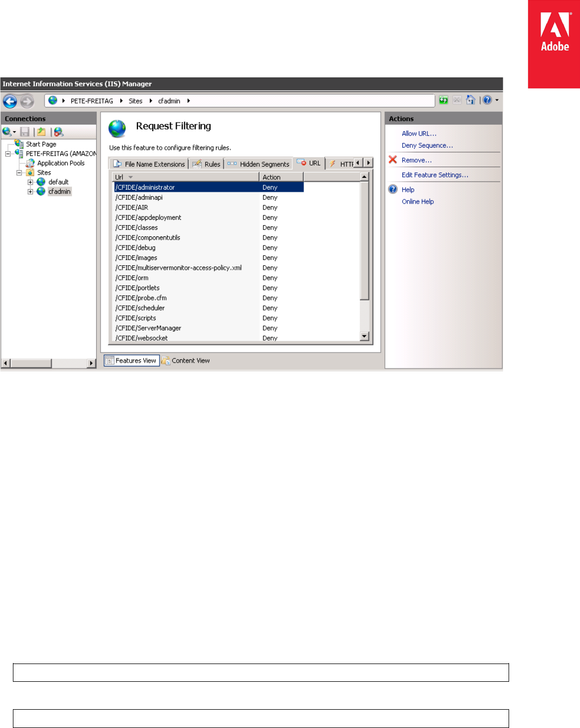The height and width of the screenshot is (728, 580).
Task: Click the green Refresh page icon
Action: (x=444, y=100)
